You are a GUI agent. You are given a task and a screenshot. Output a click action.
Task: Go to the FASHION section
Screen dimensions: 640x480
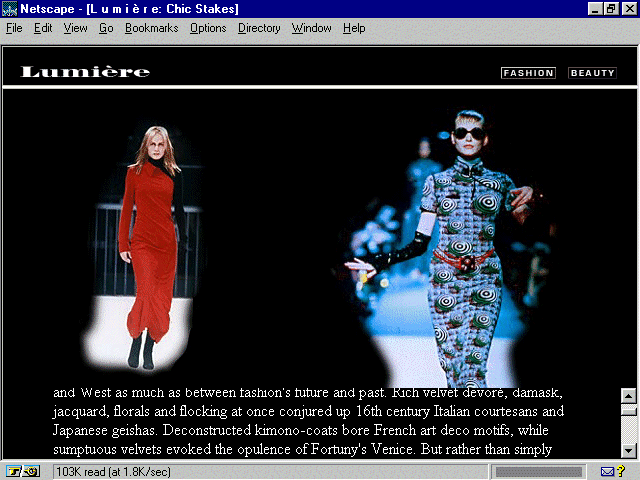coord(528,73)
